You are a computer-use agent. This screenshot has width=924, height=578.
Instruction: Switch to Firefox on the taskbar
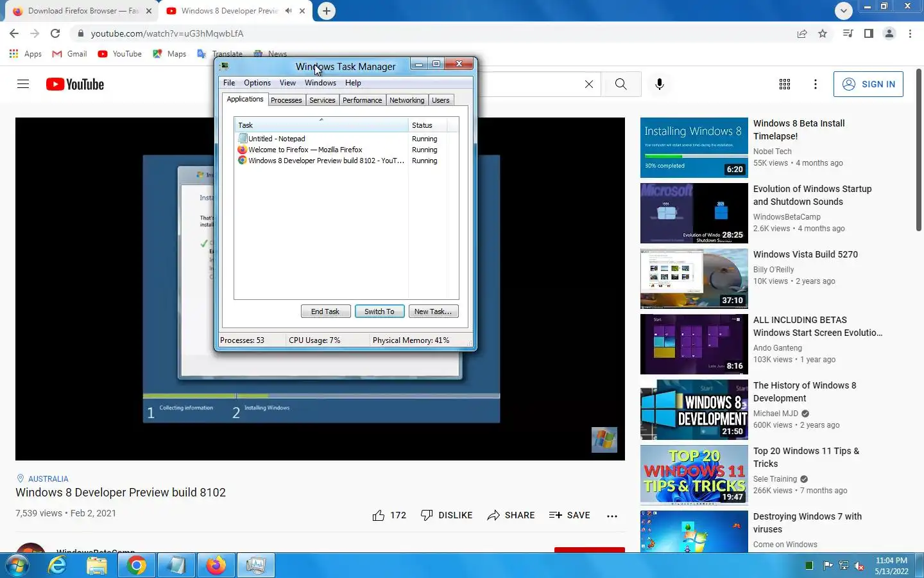coord(216,566)
